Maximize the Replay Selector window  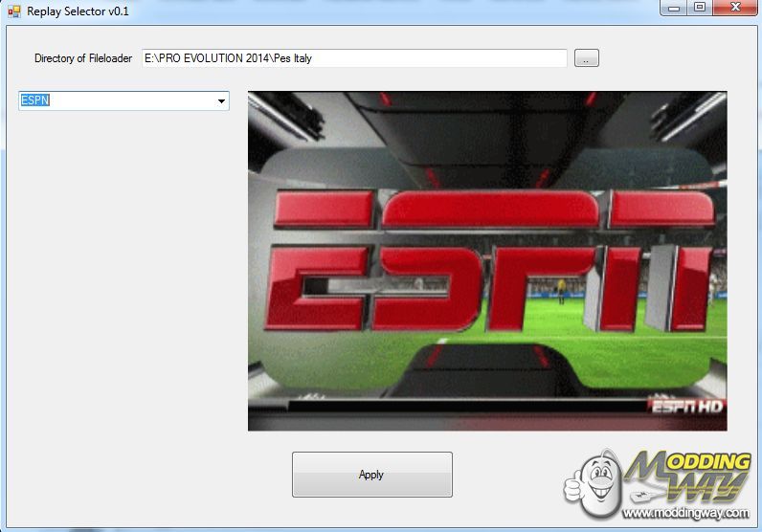click(x=700, y=8)
